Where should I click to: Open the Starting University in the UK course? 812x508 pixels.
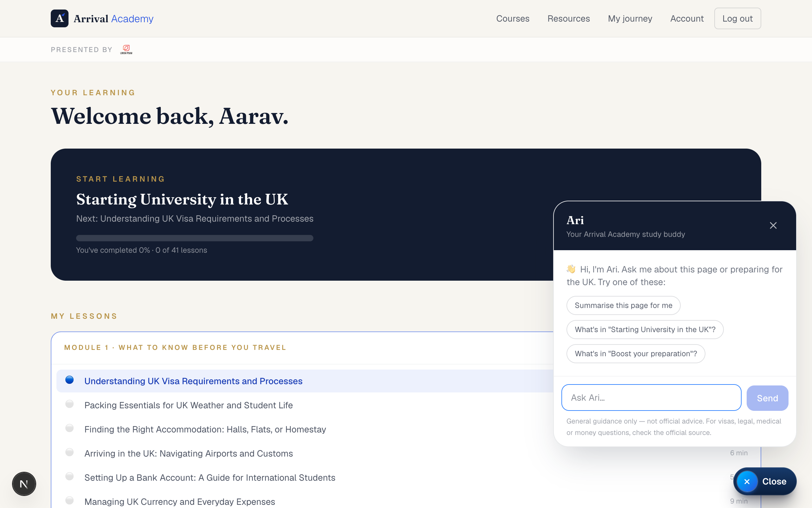click(x=182, y=199)
